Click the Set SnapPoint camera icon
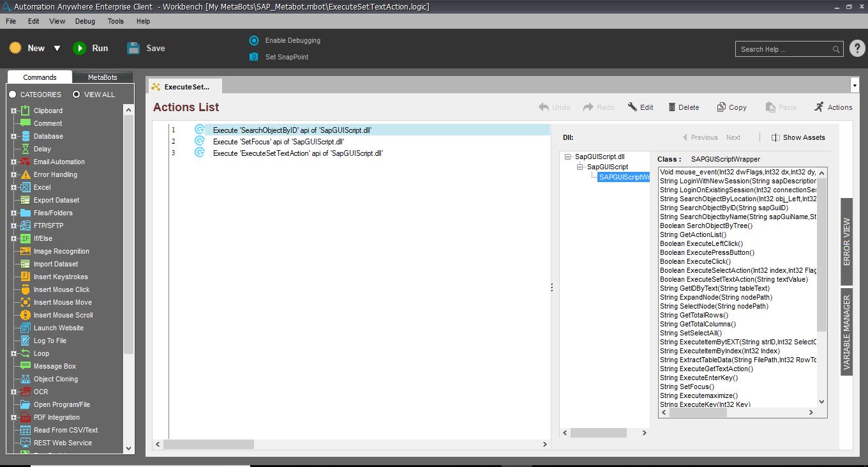Viewport: 868px width, 467px height. (x=253, y=57)
